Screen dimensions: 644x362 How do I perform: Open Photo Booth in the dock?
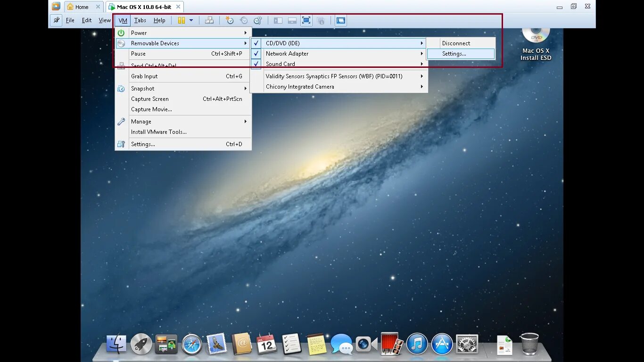pos(392,345)
